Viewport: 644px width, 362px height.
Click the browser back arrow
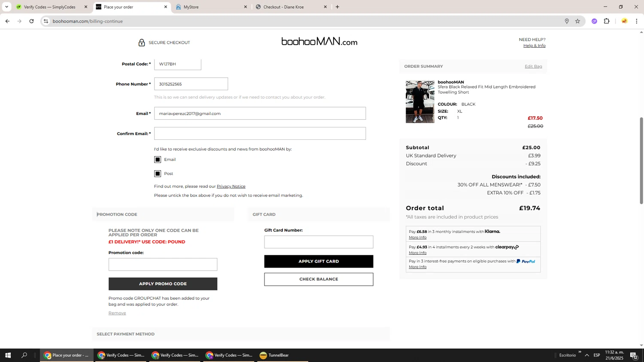tap(7, 21)
